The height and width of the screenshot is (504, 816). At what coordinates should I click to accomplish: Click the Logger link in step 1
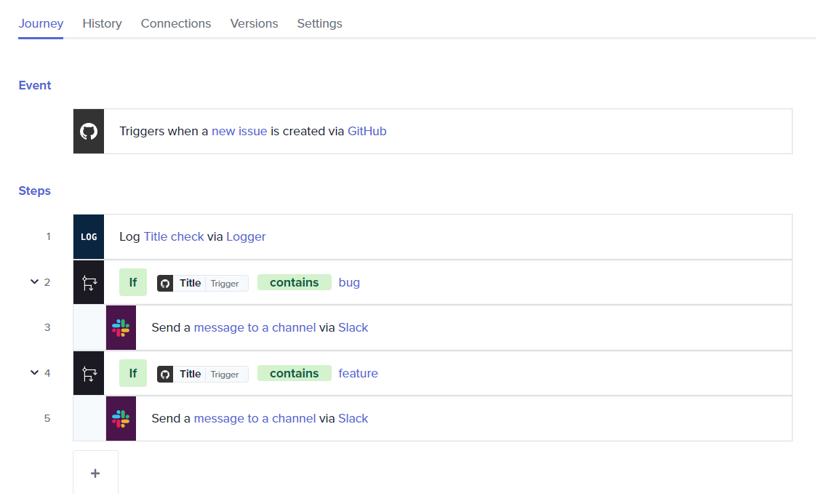(x=246, y=236)
